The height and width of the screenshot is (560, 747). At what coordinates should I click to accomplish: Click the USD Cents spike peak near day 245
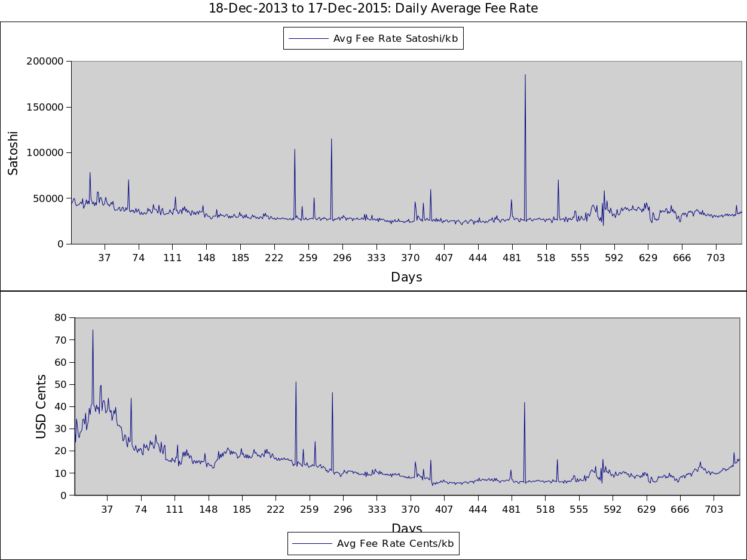[296, 382]
